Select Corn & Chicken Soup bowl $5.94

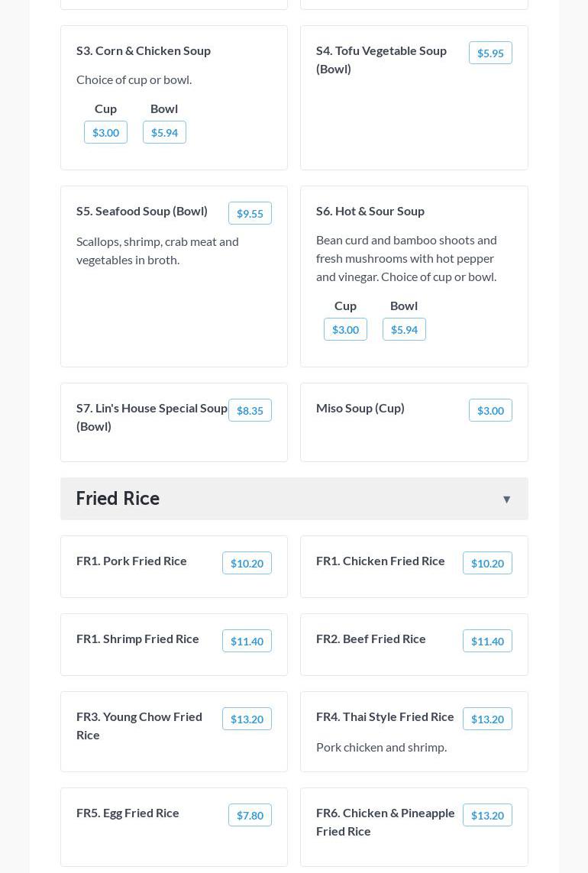point(164,132)
